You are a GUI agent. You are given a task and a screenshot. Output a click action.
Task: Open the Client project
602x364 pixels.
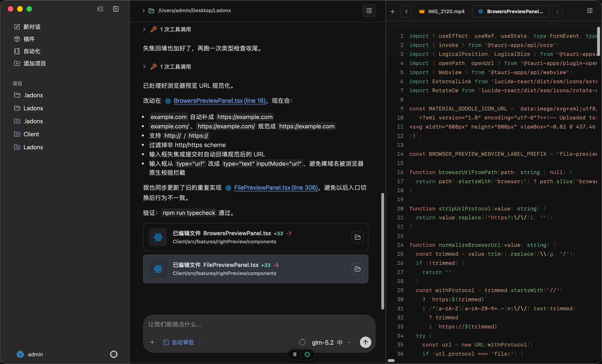point(27,134)
